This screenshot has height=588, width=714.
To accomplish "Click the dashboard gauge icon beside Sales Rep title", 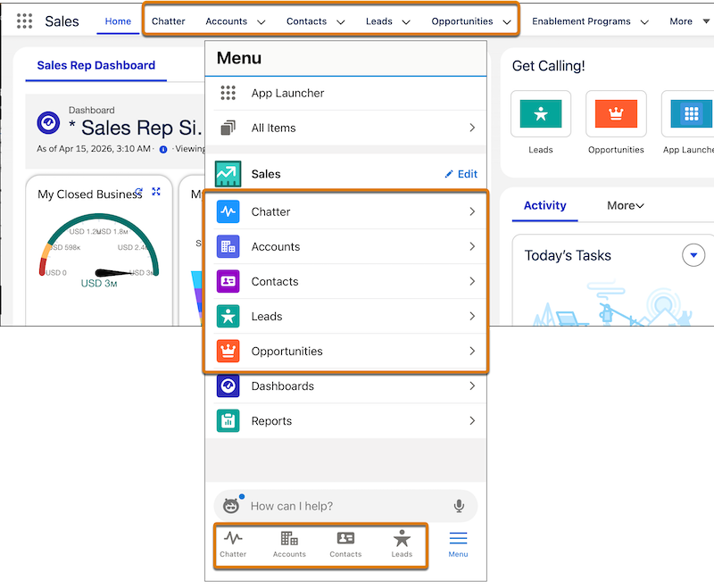I will point(48,123).
